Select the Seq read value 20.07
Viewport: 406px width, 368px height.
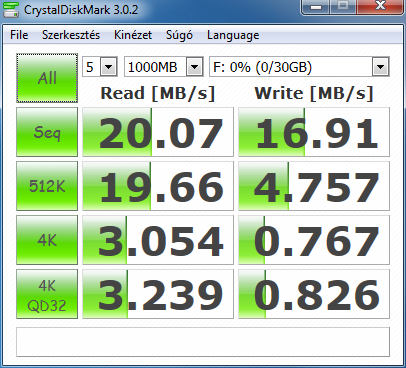tap(158, 132)
